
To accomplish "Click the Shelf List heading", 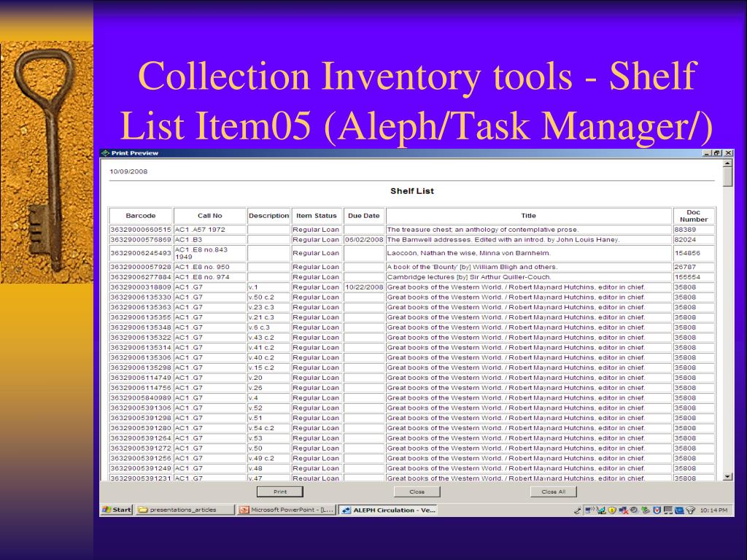I will pyautogui.click(x=412, y=191).
